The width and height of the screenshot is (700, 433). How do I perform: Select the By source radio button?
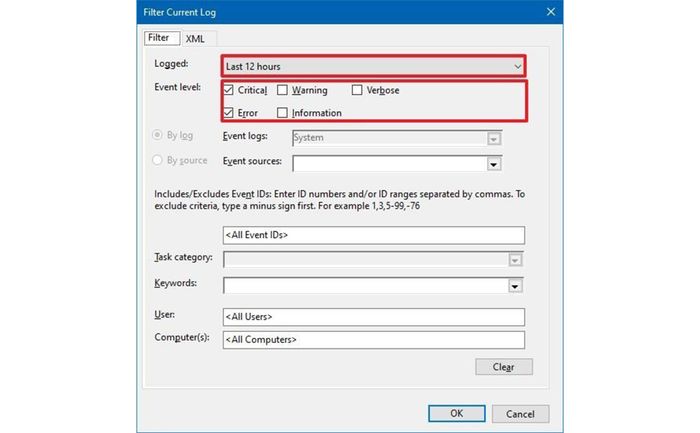pos(157,160)
